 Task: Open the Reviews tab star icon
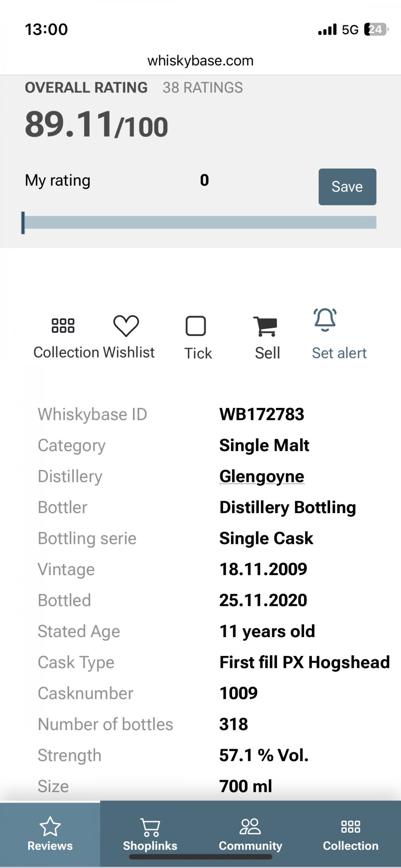50,826
